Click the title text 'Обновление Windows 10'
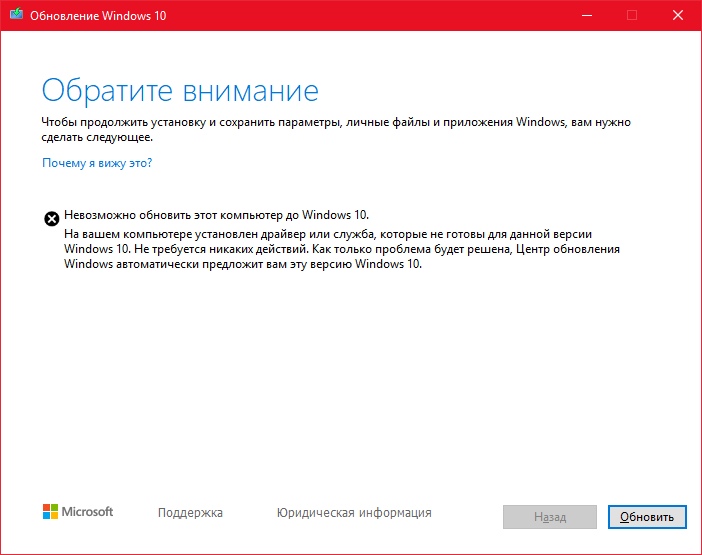 [98, 16]
